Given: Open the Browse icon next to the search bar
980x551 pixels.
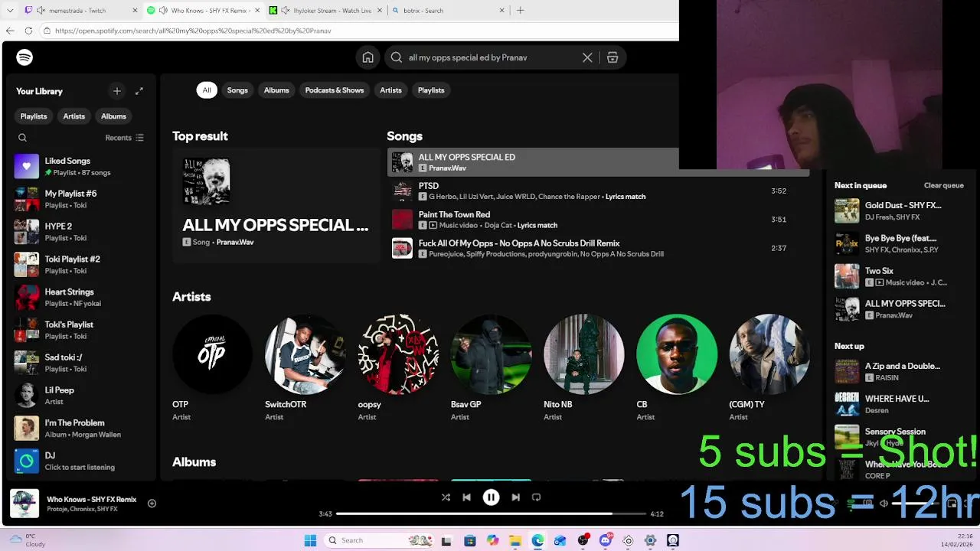Looking at the screenshot, I should (612, 57).
